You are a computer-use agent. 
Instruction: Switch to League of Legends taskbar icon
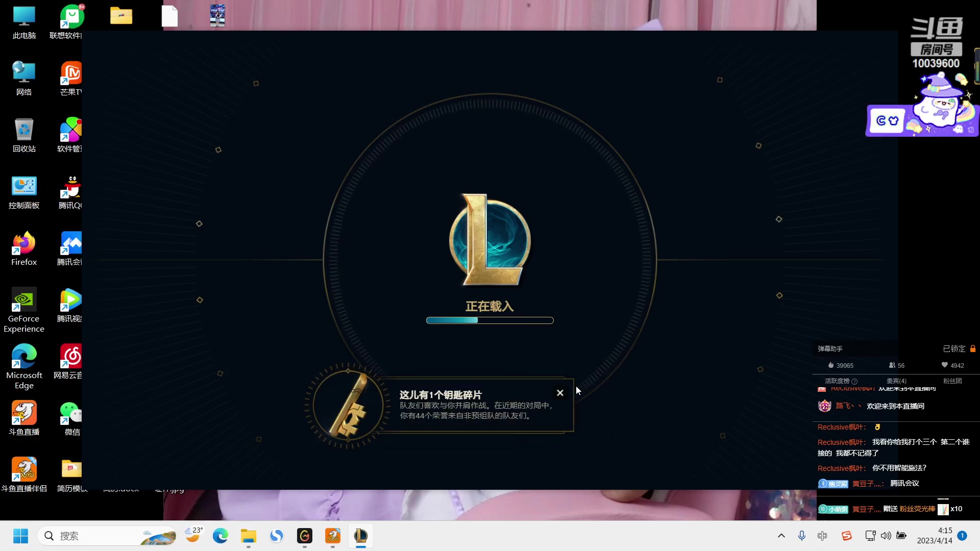tap(361, 536)
